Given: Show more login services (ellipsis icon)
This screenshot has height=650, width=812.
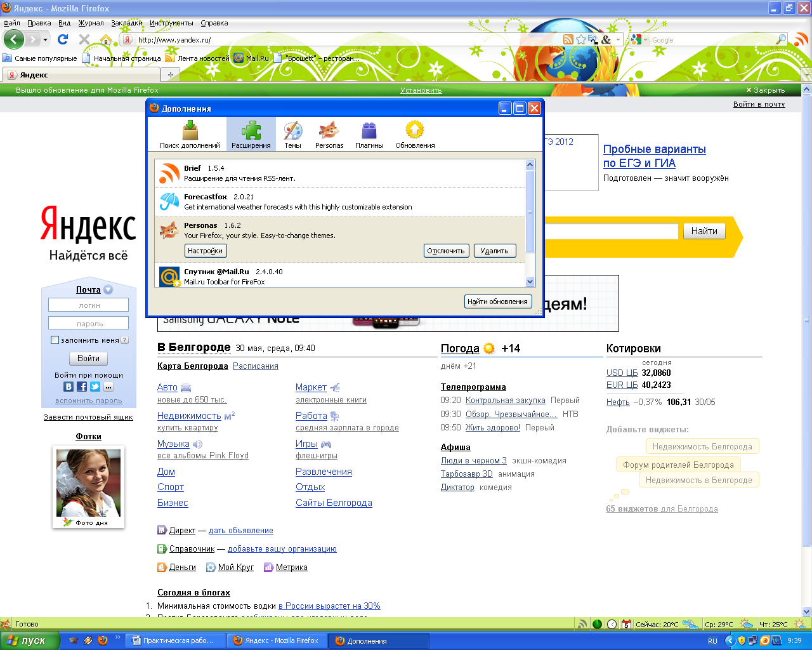Looking at the screenshot, I should click(x=108, y=387).
